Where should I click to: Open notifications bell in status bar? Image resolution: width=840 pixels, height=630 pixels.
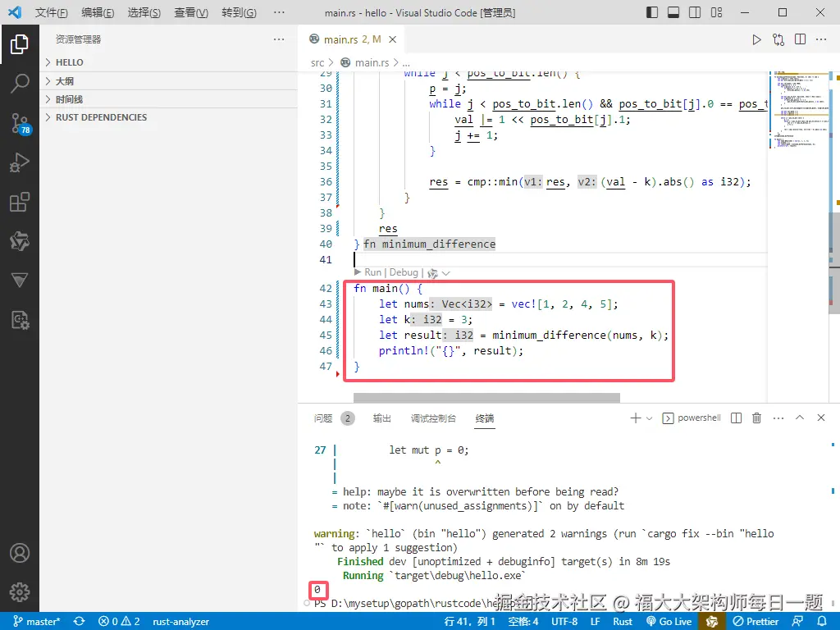pyautogui.click(x=821, y=622)
